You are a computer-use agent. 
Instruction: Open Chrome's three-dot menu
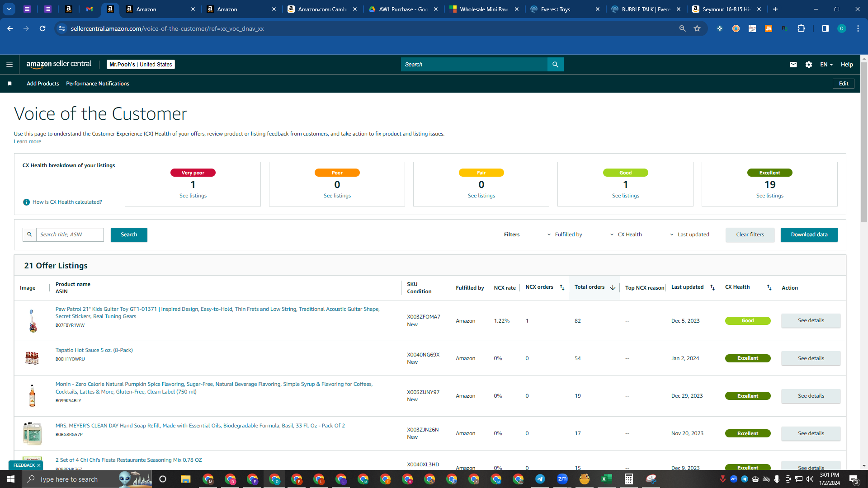click(858, 28)
